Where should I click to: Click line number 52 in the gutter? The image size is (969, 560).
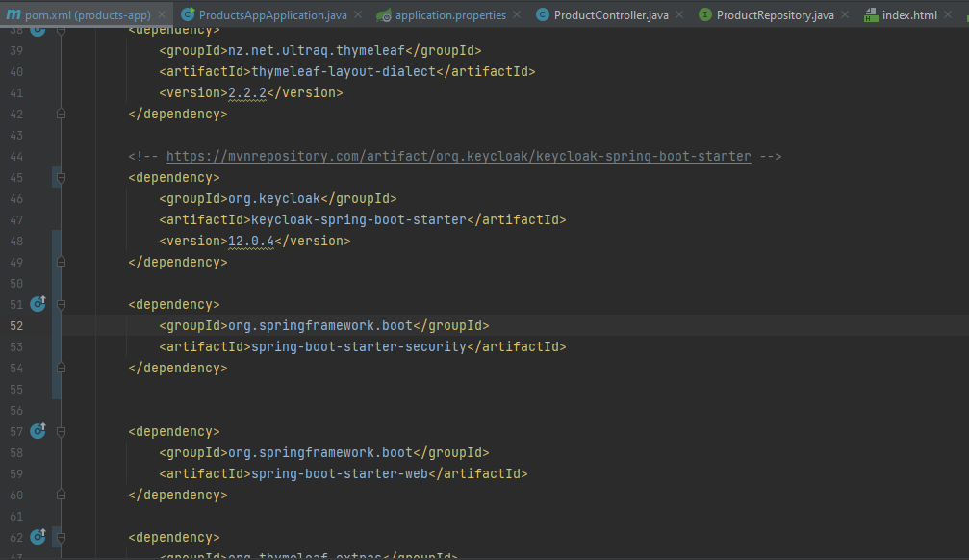pyautogui.click(x=16, y=326)
